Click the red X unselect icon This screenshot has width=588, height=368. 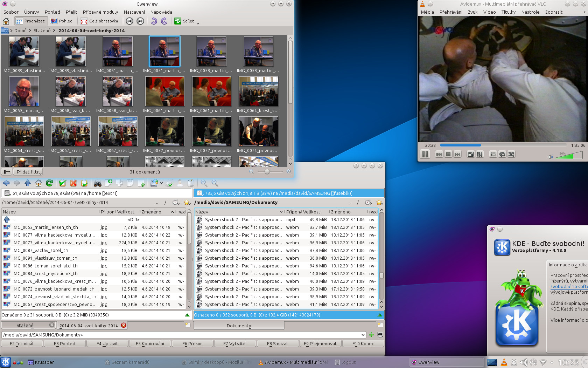tap(73, 183)
